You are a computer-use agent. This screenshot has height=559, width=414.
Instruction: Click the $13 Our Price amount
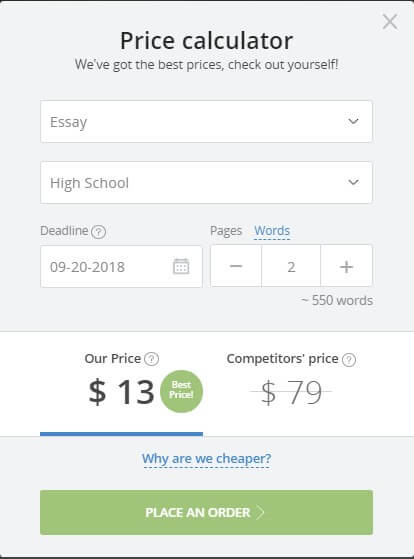(121, 391)
